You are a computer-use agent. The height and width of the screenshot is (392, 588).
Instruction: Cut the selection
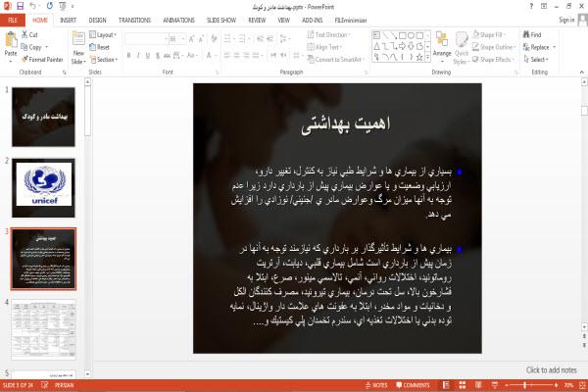click(29, 34)
